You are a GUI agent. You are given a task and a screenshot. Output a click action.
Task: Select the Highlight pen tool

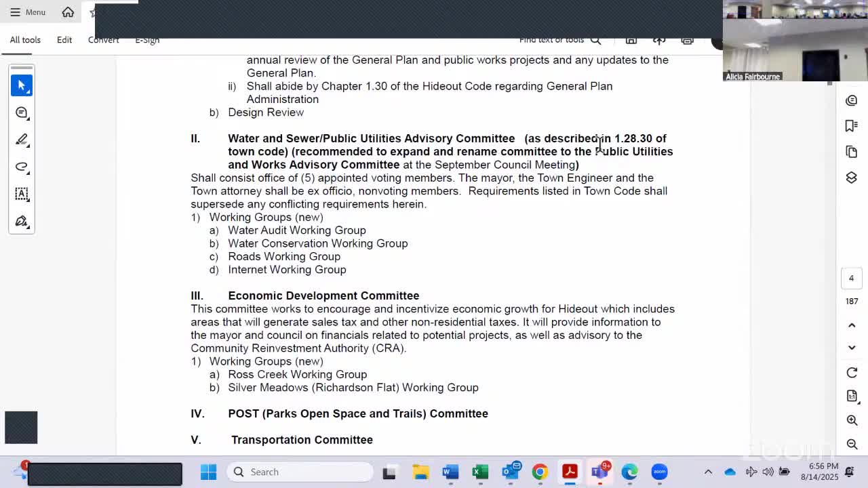point(22,140)
